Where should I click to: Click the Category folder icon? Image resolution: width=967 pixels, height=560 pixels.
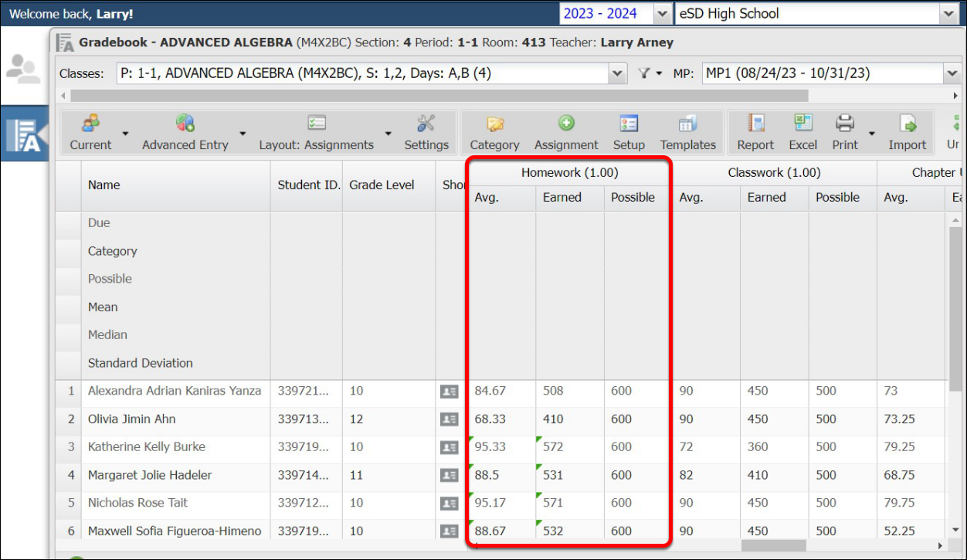pos(495,124)
